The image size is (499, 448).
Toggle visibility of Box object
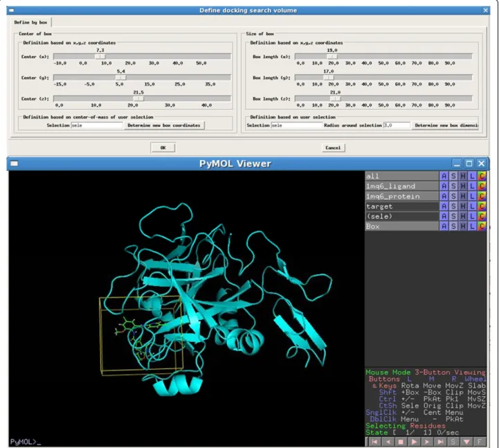401,226
